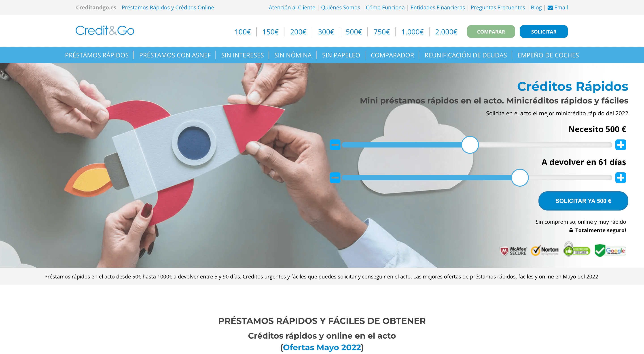Toggle the 500€ loan amount option
644x354 pixels.
(354, 32)
